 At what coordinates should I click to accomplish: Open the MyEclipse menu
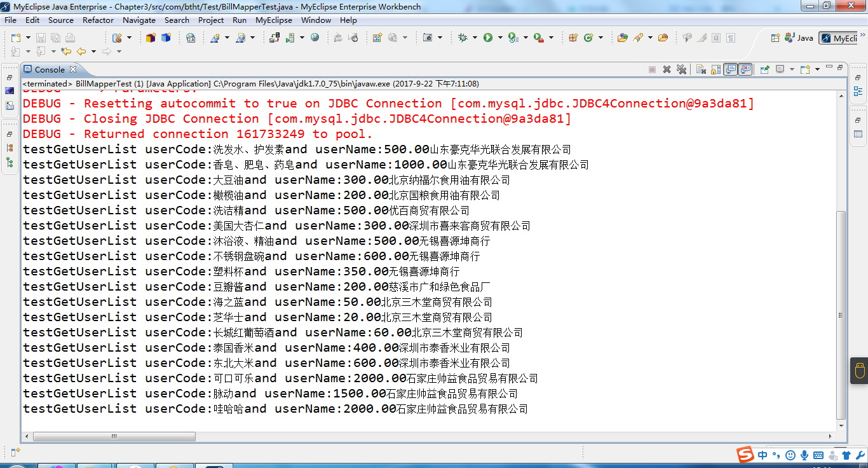[274, 20]
